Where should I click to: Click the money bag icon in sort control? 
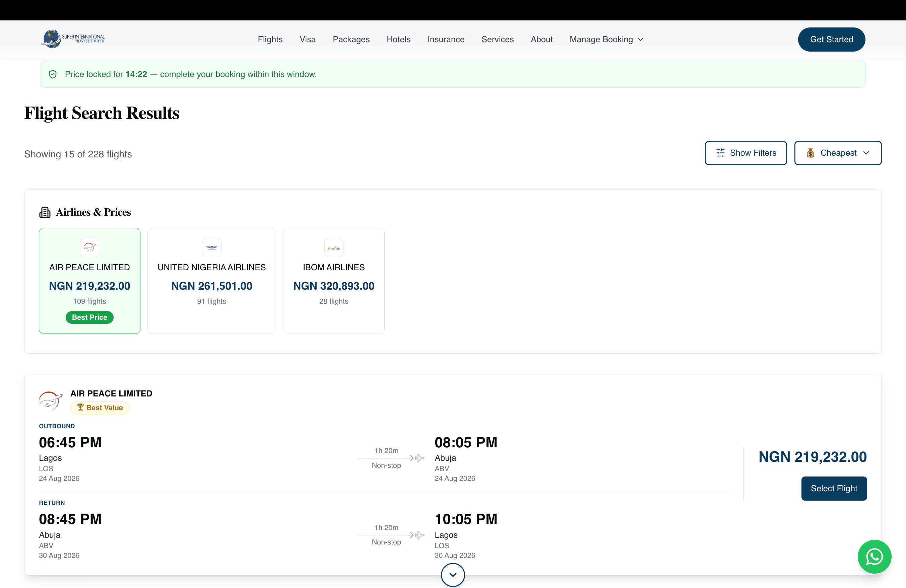(811, 153)
